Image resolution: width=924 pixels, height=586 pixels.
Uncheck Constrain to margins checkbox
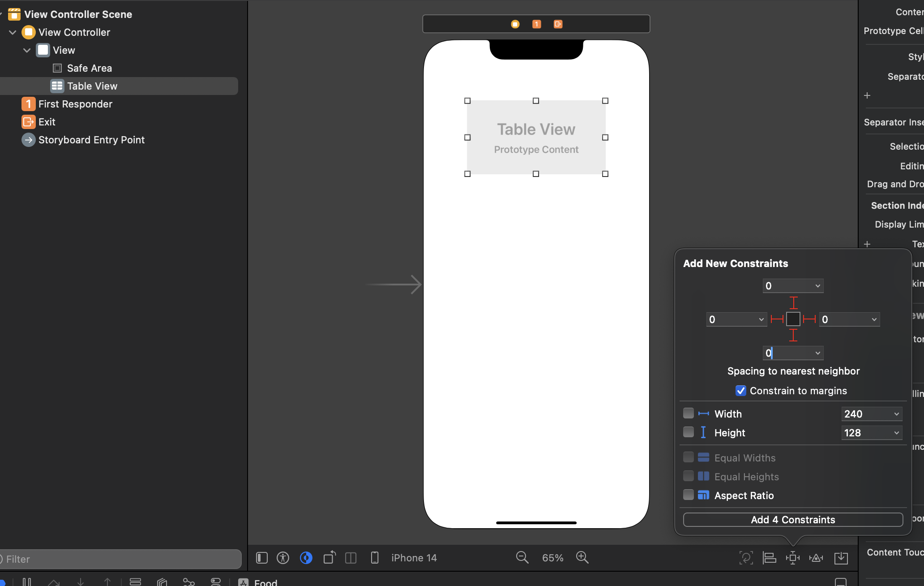click(x=741, y=391)
